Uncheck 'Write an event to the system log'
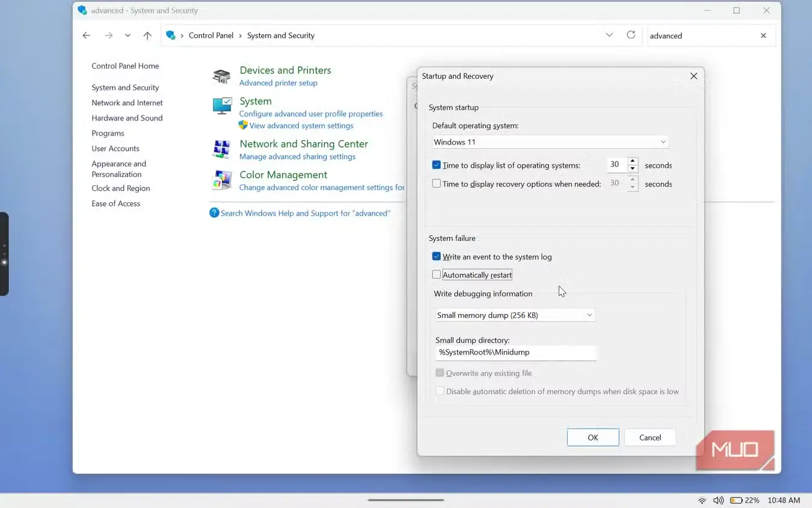This screenshot has height=508, width=812. coord(437,256)
